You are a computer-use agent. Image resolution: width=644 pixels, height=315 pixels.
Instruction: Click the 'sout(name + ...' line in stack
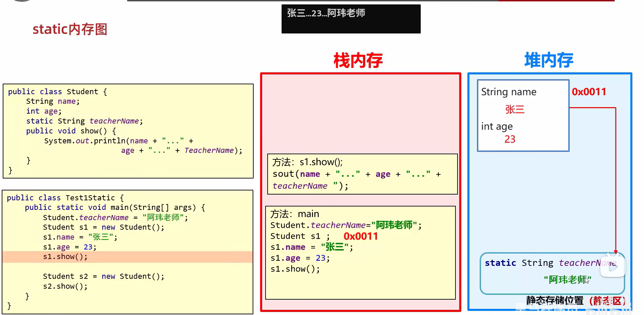click(357, 174)
